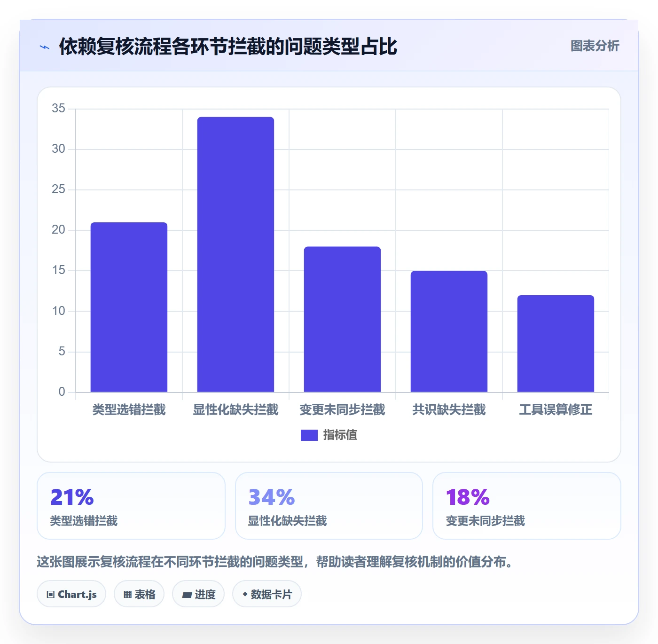
Task: Select the 变更未同步拦截 bar in the chart
Action: tap(342, 319)
